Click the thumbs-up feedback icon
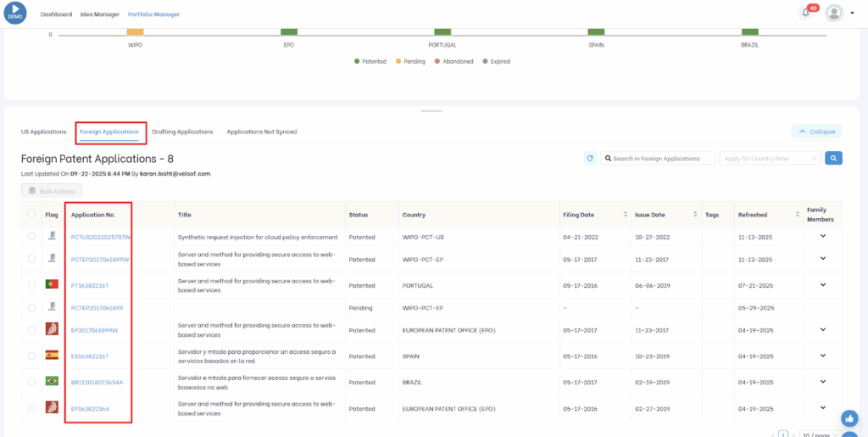The image size is (868, 437). (849, 418)
